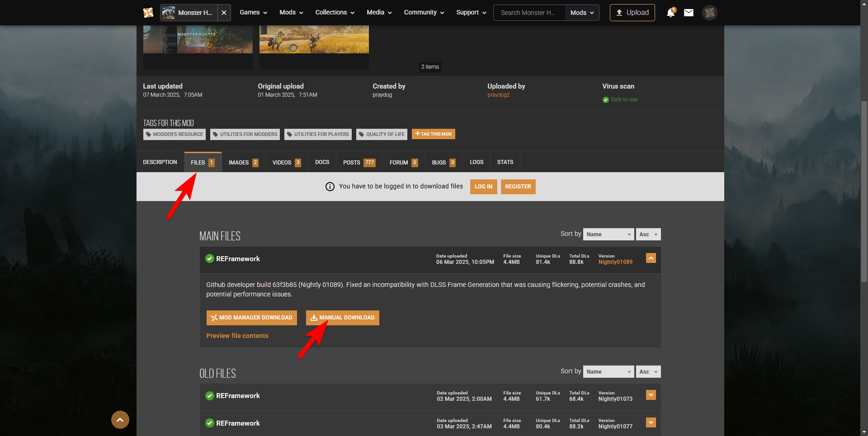Open uploader praydog2 profile
The width and height of the screenshot is (868, 436).
click(499, 95)
